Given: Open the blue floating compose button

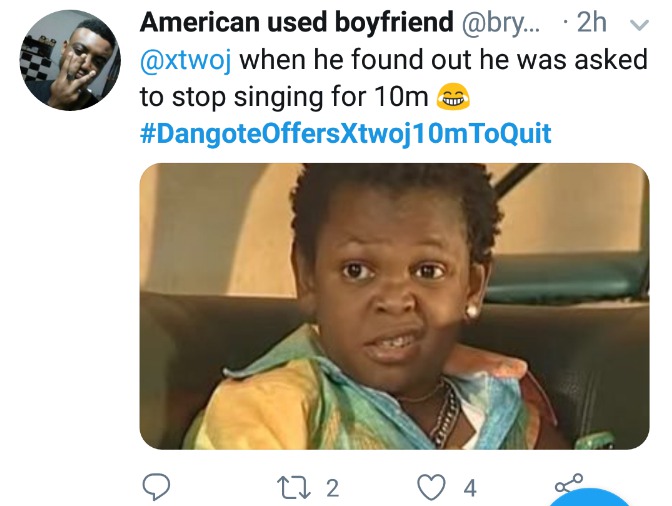Looking at the screenshot, I should pos(598,500).
